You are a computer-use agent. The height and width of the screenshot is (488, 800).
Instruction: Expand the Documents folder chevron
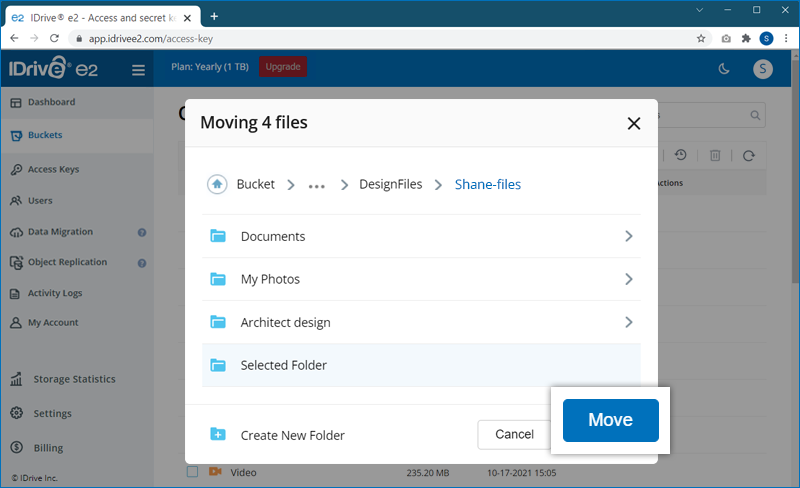[628, 237]
